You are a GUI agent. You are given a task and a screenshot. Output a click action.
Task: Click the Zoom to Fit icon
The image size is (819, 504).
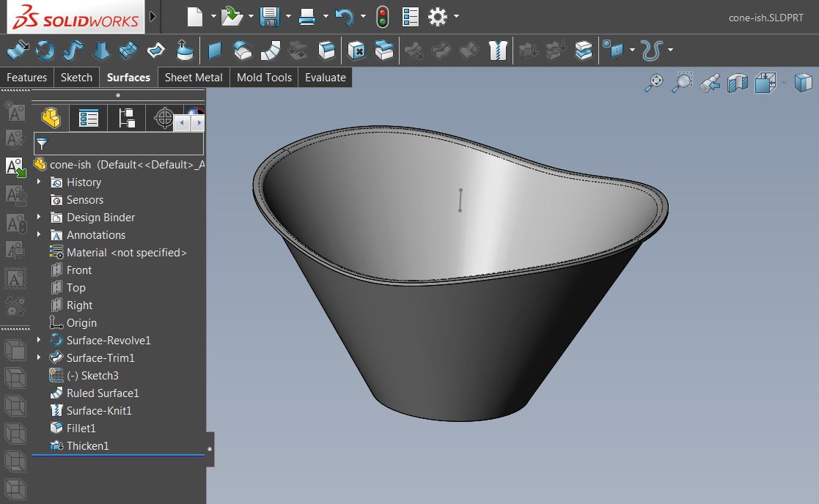(653, 83)
